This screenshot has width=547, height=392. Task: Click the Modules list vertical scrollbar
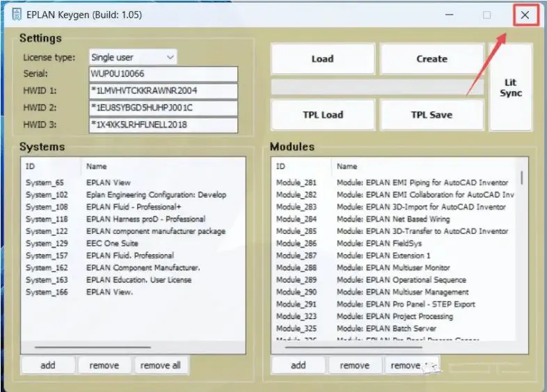pyautogui.click(x=522, y=178)
